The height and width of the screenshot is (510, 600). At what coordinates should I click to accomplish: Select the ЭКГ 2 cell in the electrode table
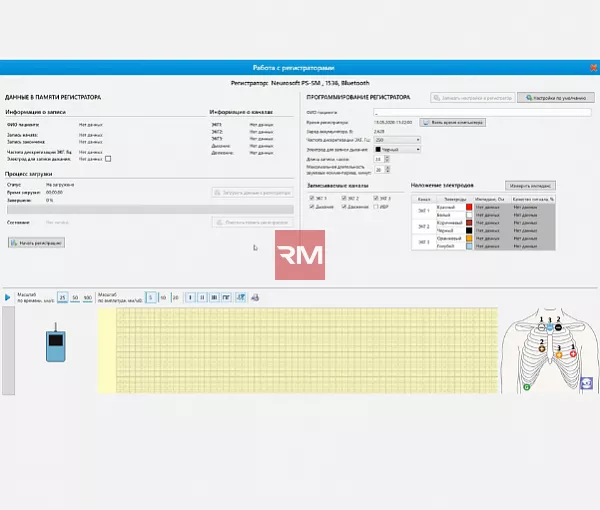tap(424, 226)
